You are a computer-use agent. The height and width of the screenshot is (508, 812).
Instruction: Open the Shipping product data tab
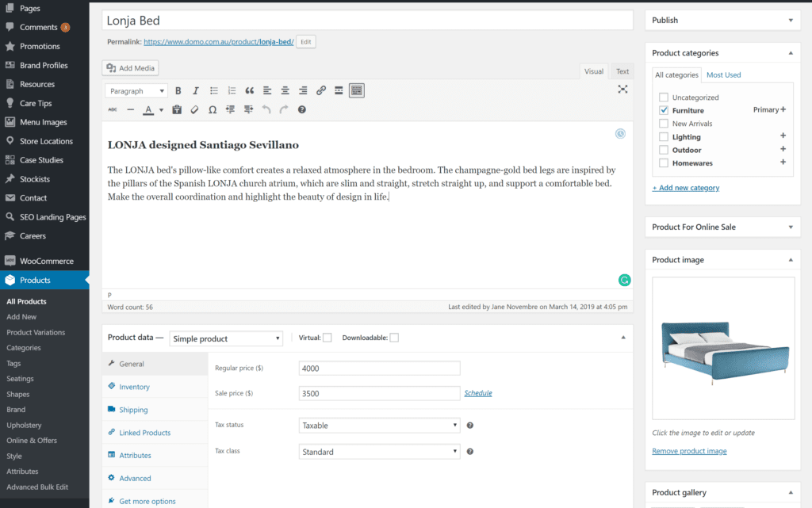pyautogui.click(x=133, y=410)
